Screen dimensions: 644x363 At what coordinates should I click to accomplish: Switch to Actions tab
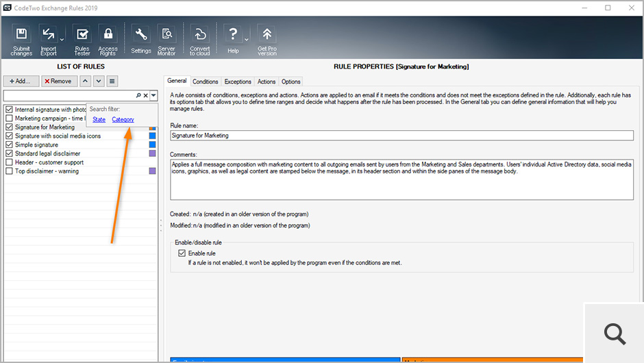click(267, 82)
